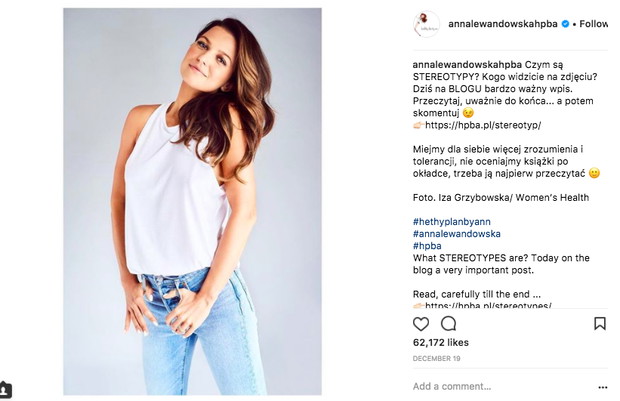Screen dimensions: 620x401
Task: Like the post with the heart icon
Action: [421, 324]
